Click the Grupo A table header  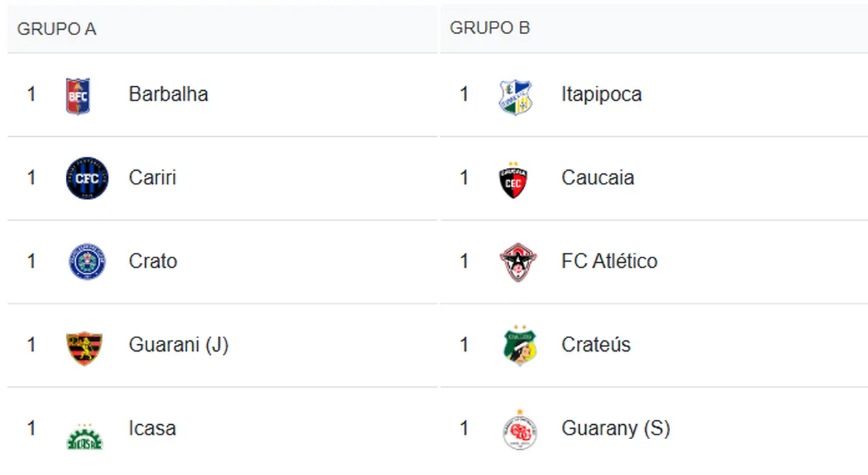tap(57, 29)
